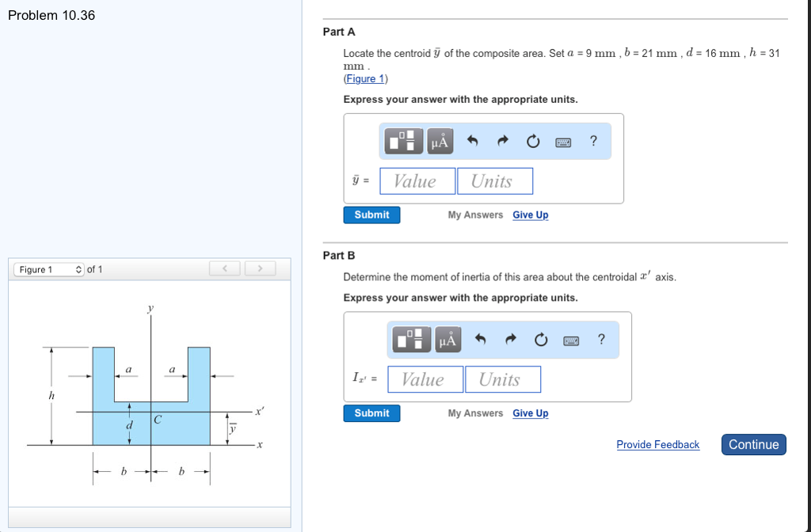Screen dimensions: 811x532
Task: Open the equation templates icon in Part B
Action: pos(412,339)
